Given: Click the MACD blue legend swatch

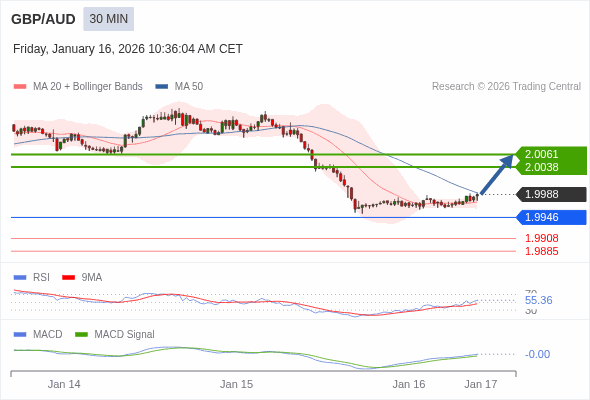Looking at the screenshot, I should click(x=20, y=335).
